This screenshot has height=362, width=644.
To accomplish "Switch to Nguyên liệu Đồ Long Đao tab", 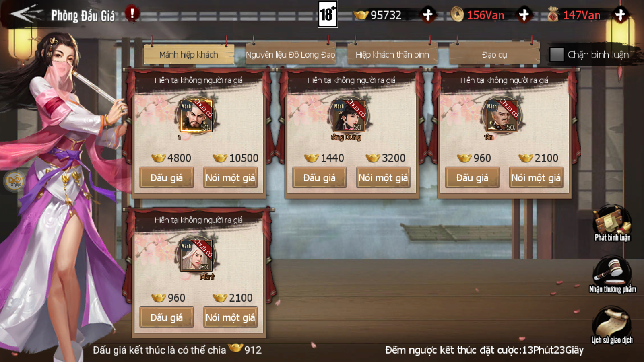I will tap(290, 55).
